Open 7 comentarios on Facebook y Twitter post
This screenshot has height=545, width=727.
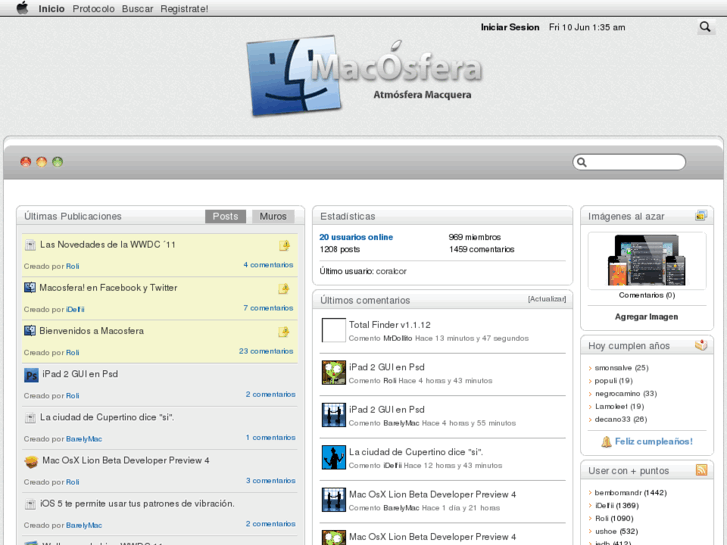(268, 308)
